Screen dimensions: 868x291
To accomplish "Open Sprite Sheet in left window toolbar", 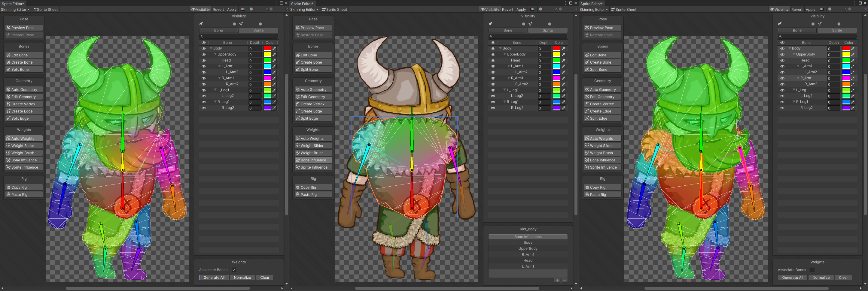I will pos(45,9).
